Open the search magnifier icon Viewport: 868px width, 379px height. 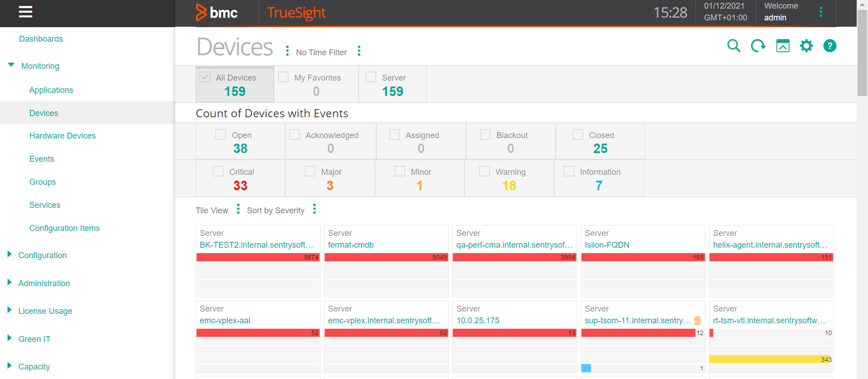[x=734, y=46]
